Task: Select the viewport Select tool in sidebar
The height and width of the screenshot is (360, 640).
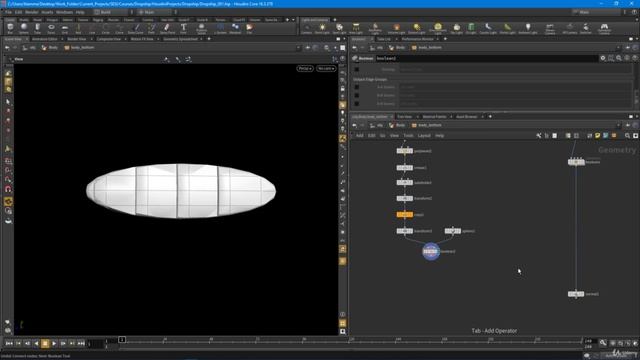Action: [8, 102]
